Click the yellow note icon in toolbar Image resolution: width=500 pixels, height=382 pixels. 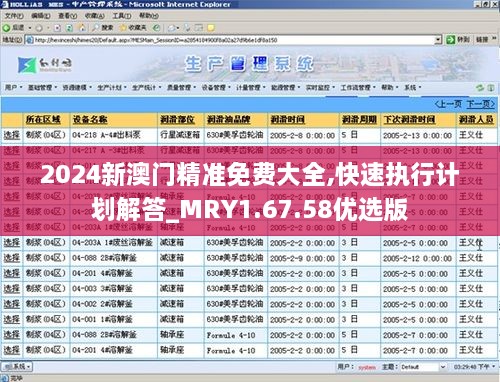(x=211, y=28)
